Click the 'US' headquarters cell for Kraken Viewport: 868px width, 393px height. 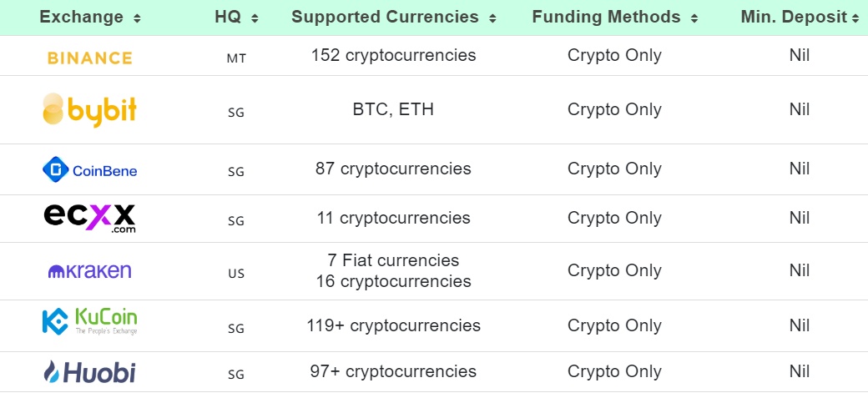[x=236, y=273]
